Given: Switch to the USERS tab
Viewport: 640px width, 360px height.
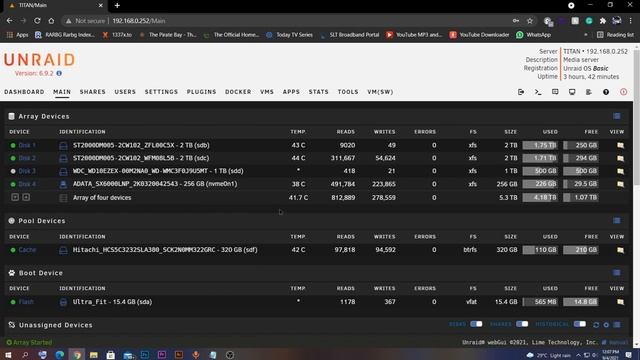Looking at the screenshot, I should click(125, 92).
